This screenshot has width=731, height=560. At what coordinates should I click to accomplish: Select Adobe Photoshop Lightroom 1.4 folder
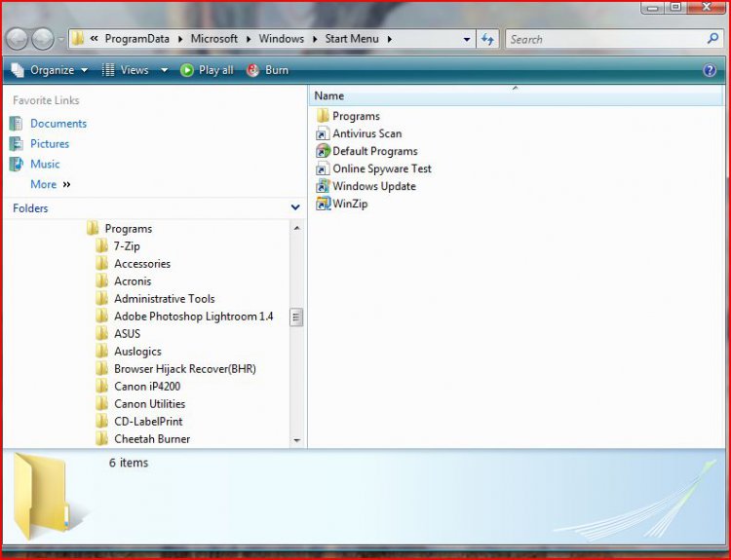[194, 317]
